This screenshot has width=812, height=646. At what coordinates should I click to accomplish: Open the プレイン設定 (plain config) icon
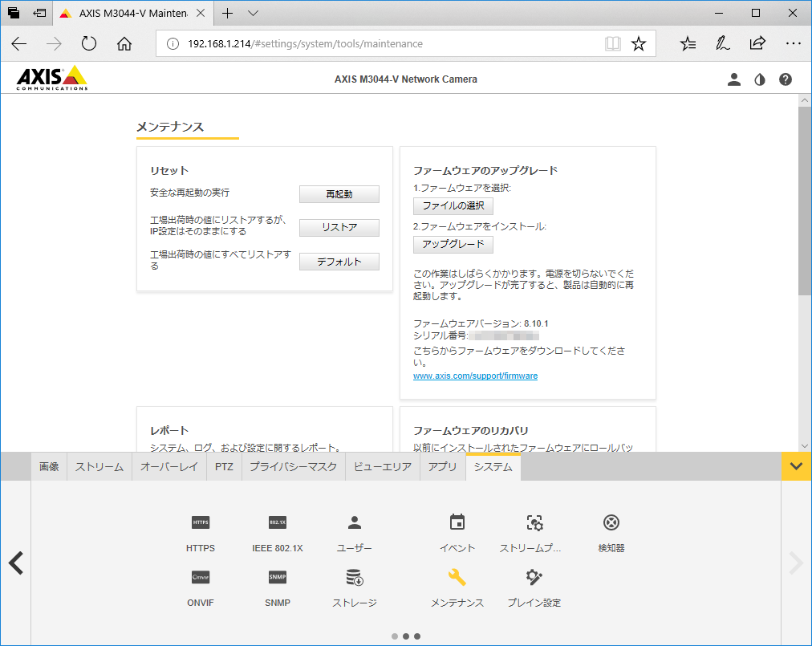pos(534,577)
